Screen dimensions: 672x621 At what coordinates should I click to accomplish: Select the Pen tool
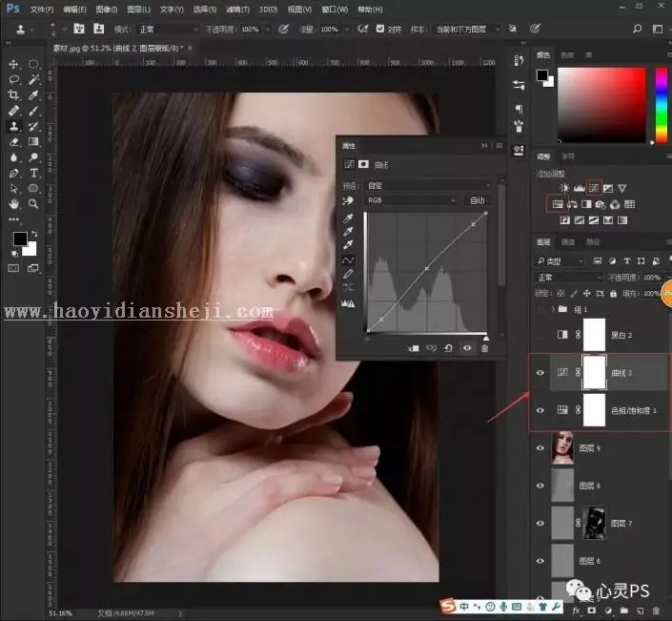pyautogui.click(x=13, y=174)
